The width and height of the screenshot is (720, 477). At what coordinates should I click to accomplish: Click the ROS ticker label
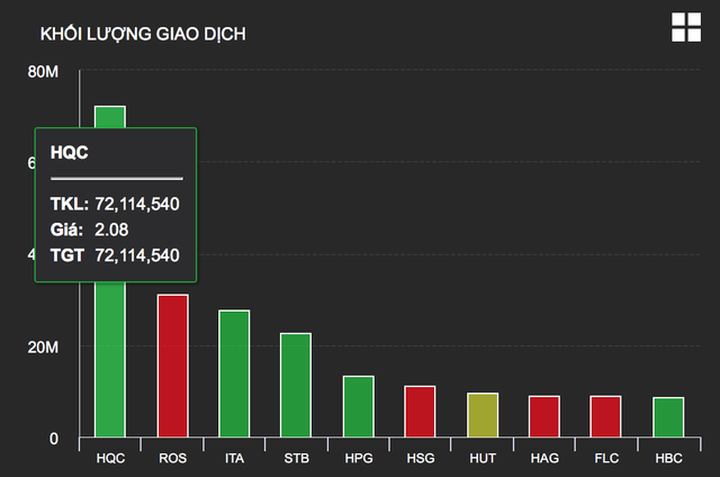tap(172, 459)
